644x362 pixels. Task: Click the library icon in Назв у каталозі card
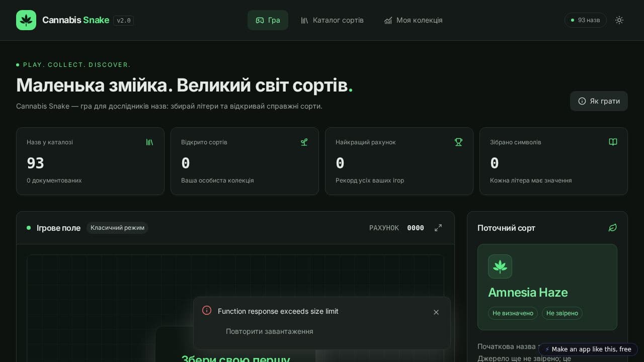pos(149,142)
